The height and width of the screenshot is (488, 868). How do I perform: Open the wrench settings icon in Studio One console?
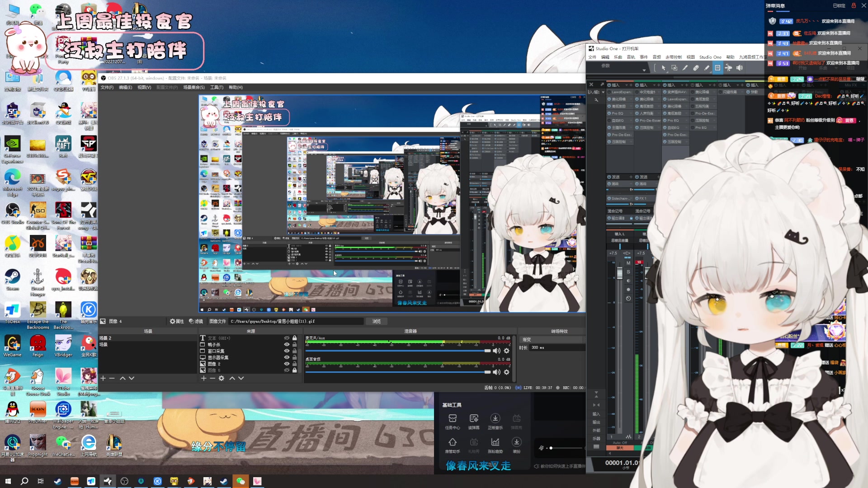596,99
